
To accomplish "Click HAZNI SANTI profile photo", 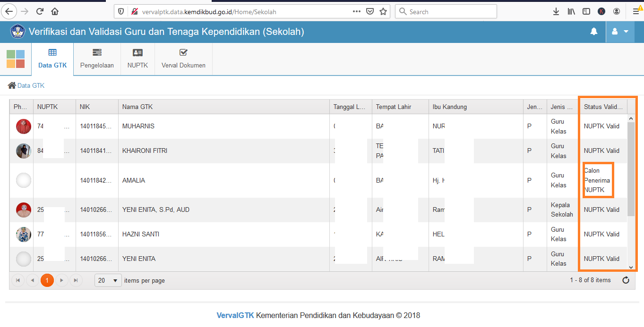I will point(24,235).
